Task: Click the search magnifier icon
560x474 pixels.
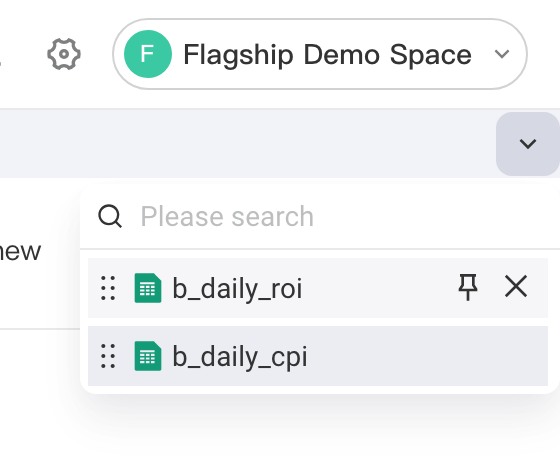Action: (x=110, y=216)
